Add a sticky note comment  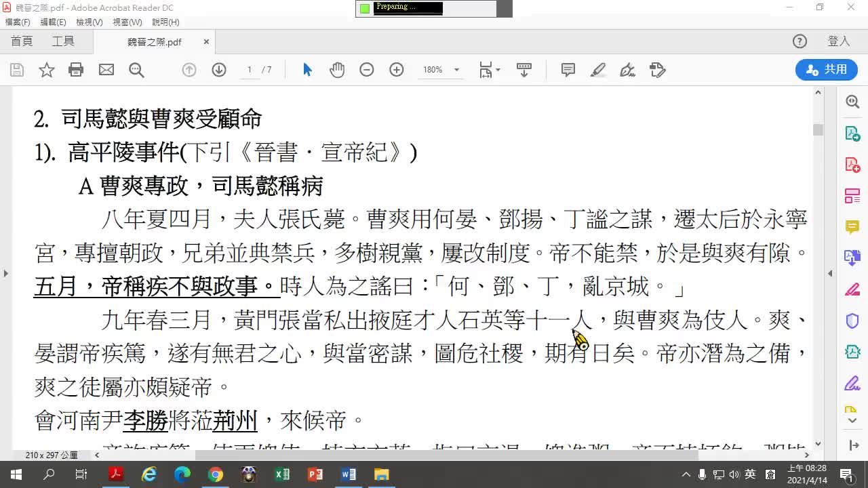coord(568,70)
